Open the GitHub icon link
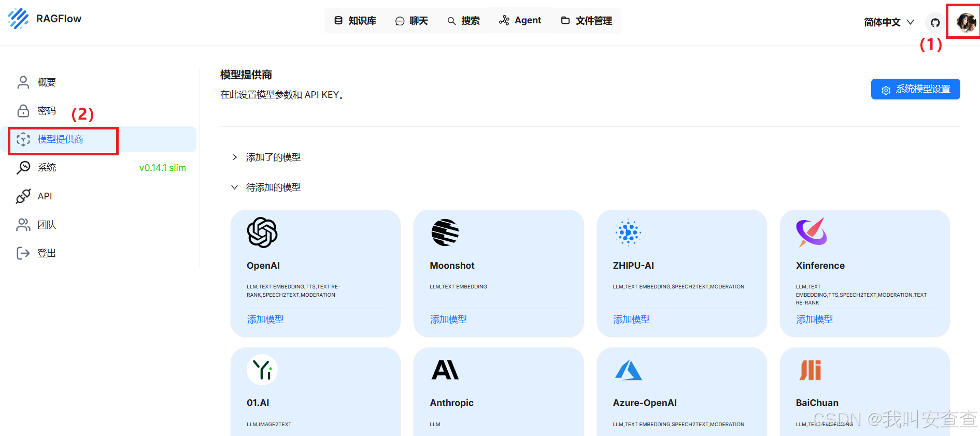 (935, 22)
